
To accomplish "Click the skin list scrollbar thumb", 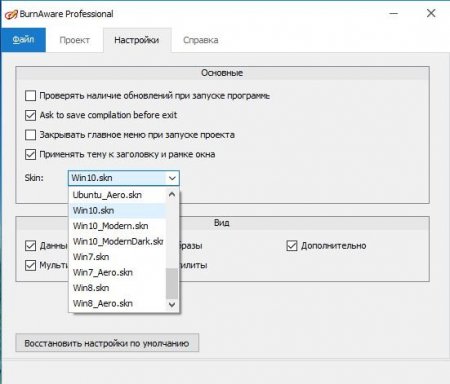I will click(x=172, y=283).
